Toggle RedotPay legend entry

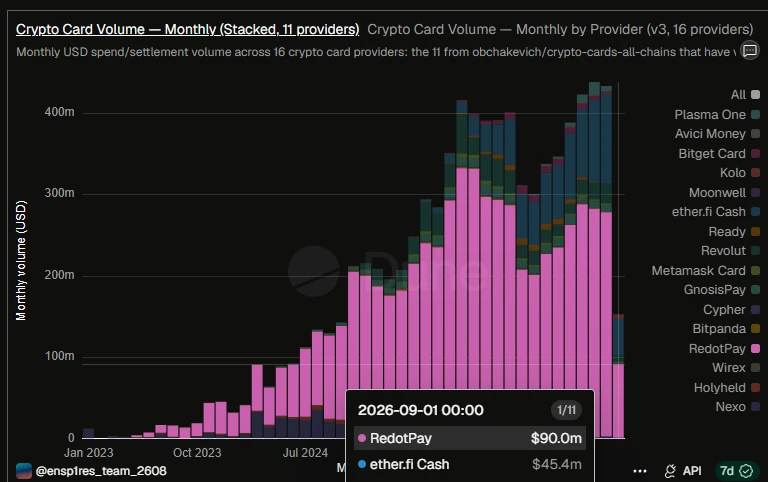pyautogui.click(x=724, y=348)
